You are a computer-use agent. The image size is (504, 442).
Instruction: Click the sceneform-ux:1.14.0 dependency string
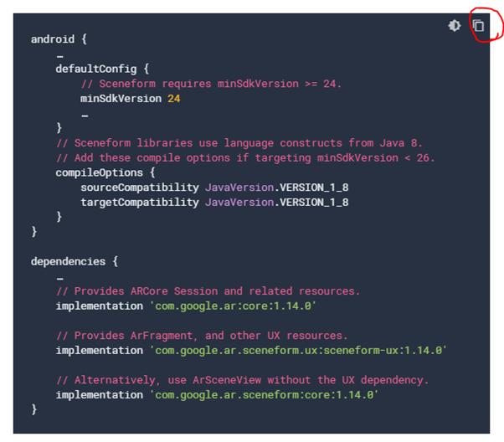298,350
